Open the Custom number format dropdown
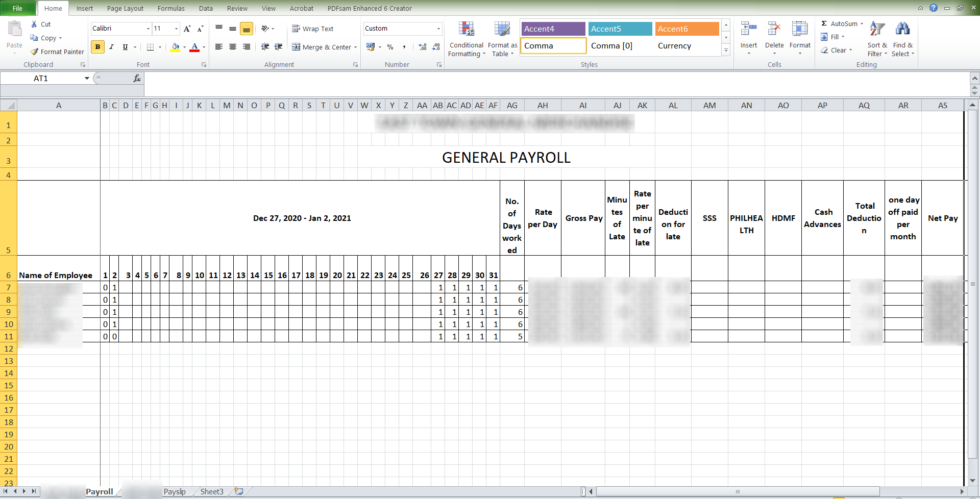The width and height of the screenshot is (980, 499). pos(438,29)
